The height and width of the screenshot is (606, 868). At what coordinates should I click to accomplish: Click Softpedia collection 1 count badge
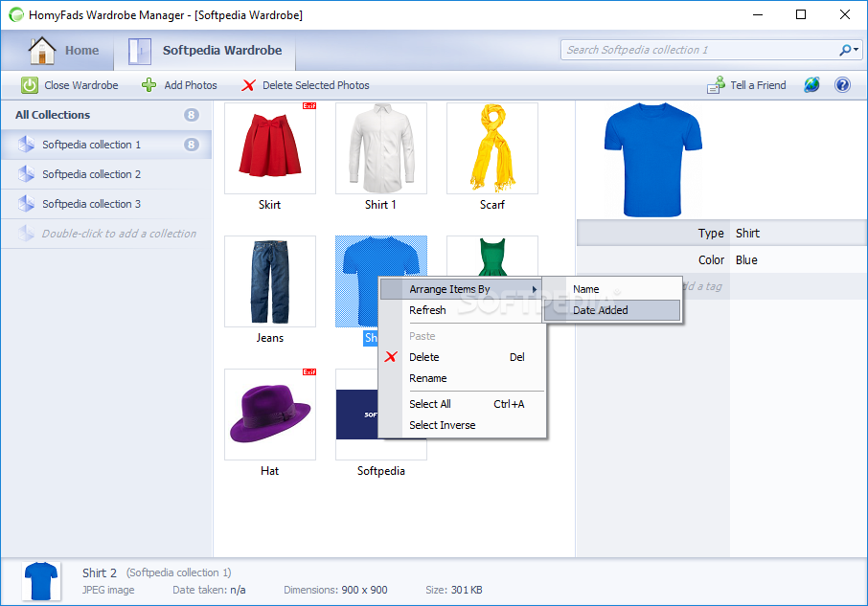click(x=191, y=145)
